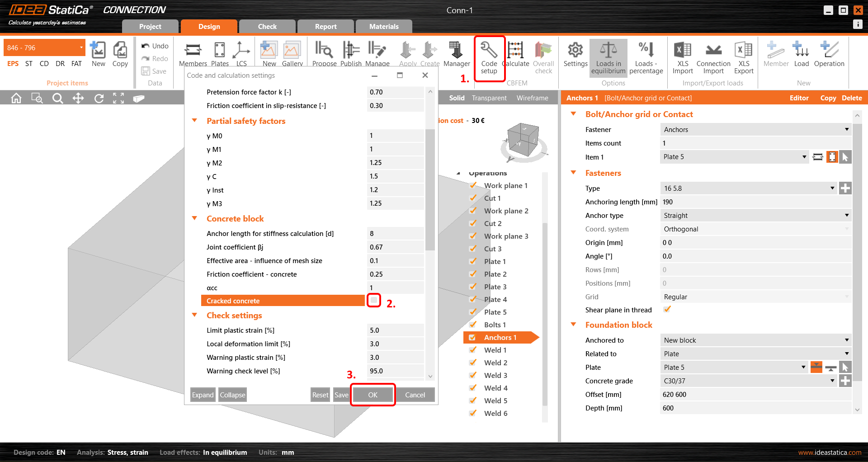Show the LCS axes

pyautogui.click(x=241, y=54)
